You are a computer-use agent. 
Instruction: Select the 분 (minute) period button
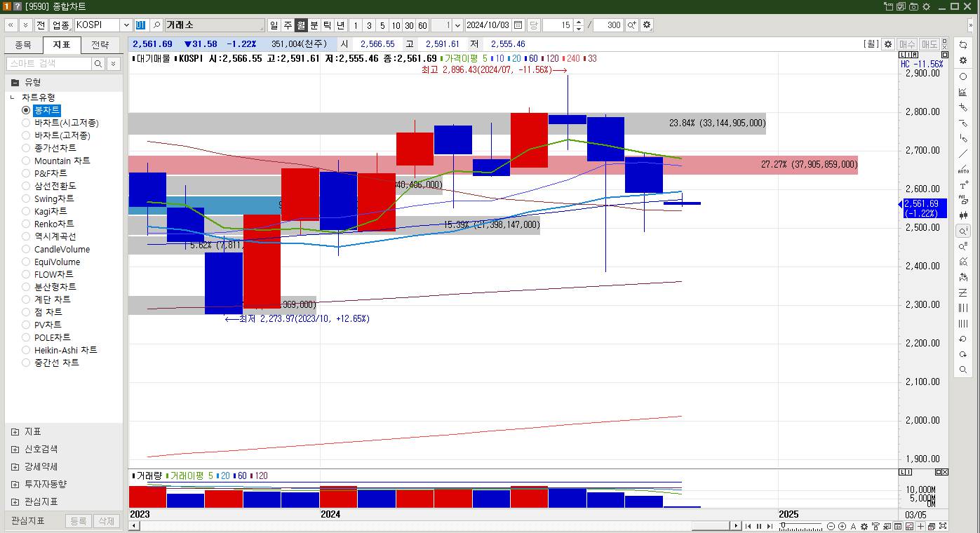pos(314,25)
